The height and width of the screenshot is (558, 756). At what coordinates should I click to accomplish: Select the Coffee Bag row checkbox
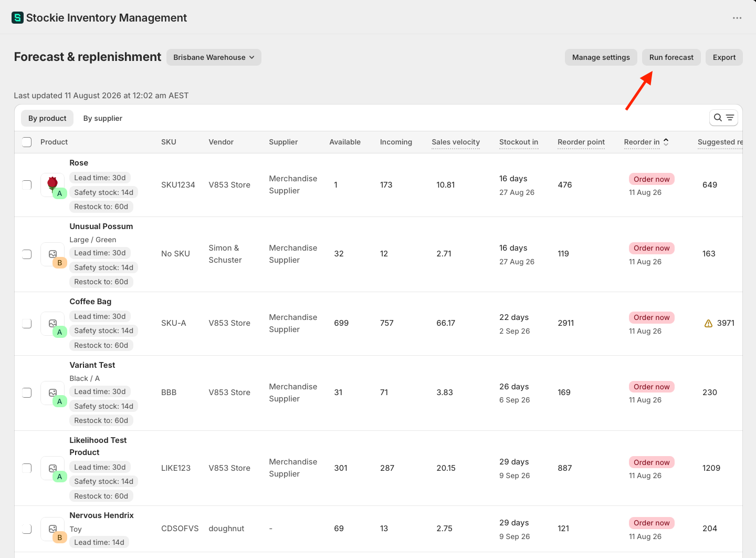(27, 323)
